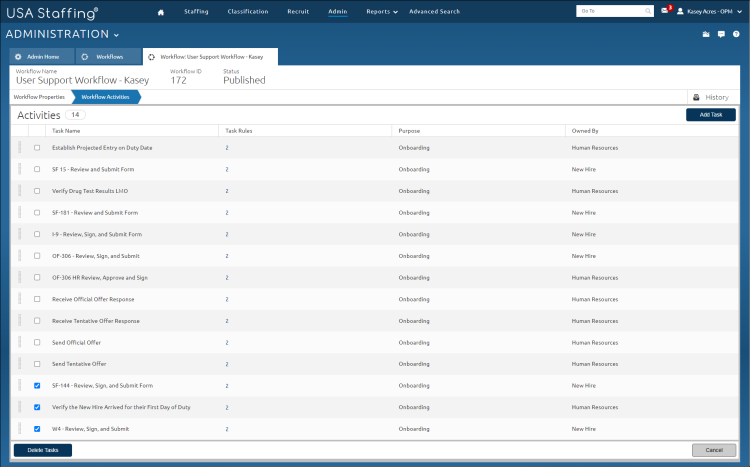
Task: Click task rules link for Receive Tentative Offer Response
Action: (x=227, y=321)
